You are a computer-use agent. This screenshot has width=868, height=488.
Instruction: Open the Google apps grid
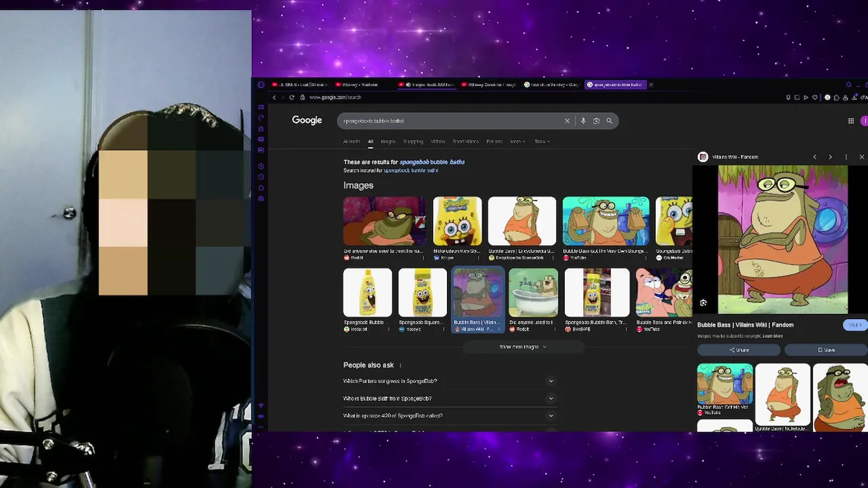tap(850, 121)
